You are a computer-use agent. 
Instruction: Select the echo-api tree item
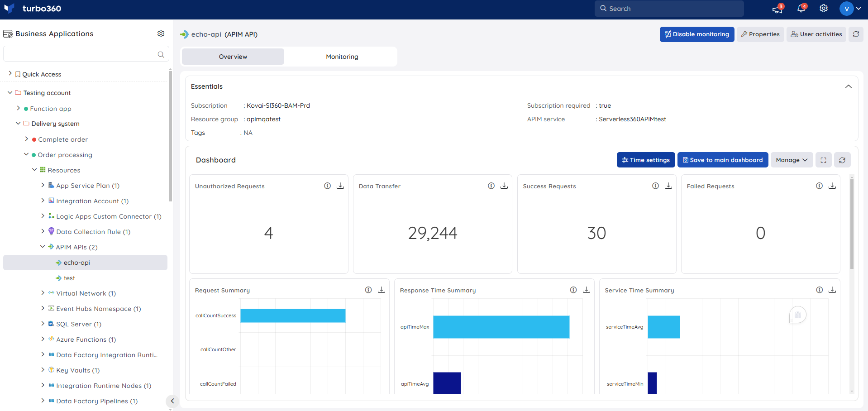point(85,263)
